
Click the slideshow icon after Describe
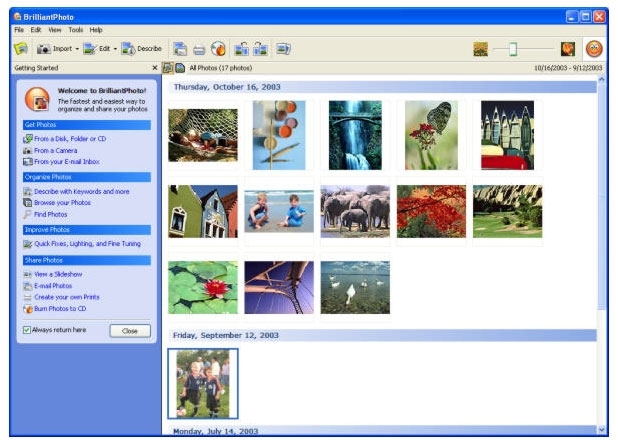[180, 49]
